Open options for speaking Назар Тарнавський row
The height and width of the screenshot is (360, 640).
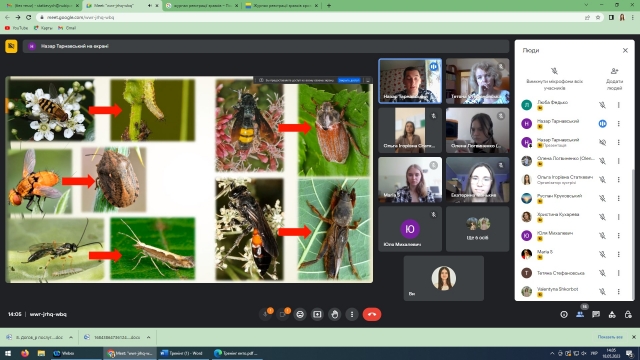tap(618, 124)
